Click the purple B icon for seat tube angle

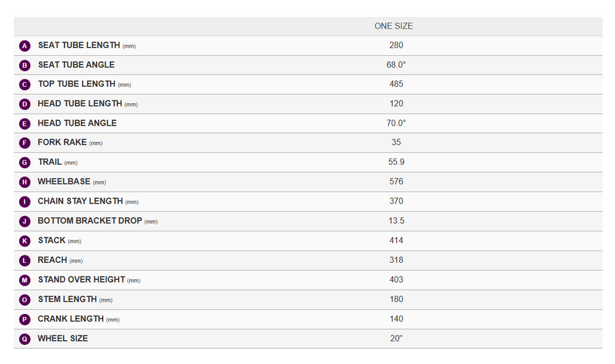[25, 66]
